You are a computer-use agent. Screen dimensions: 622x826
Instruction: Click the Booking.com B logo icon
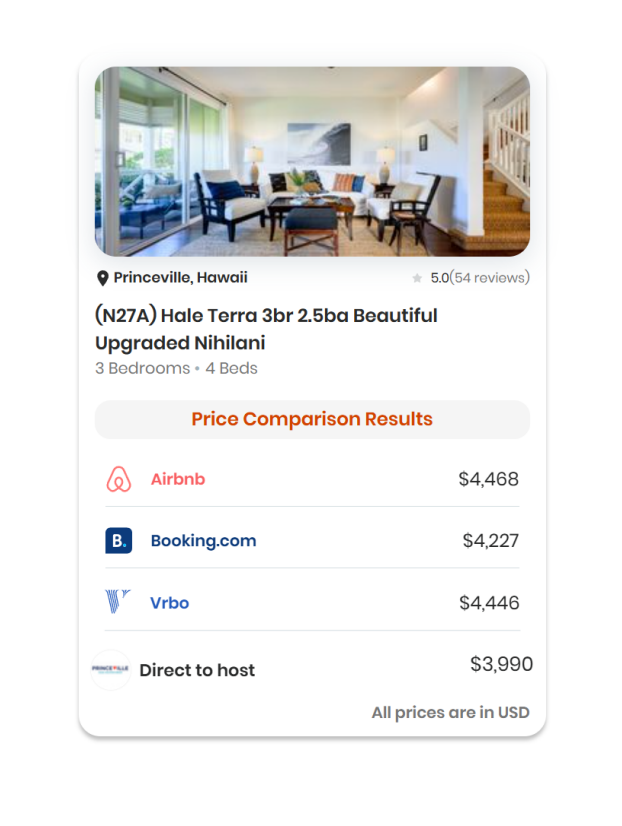click(x=119, y=540)
